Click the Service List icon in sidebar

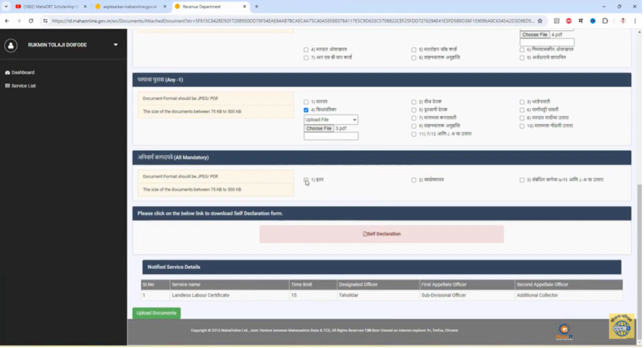coord(8,86)
